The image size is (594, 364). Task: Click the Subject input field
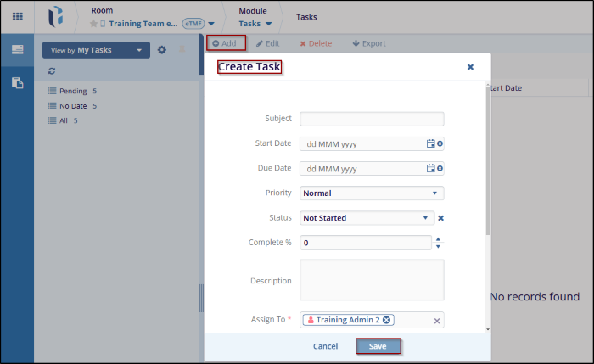(x=372, y=120)
